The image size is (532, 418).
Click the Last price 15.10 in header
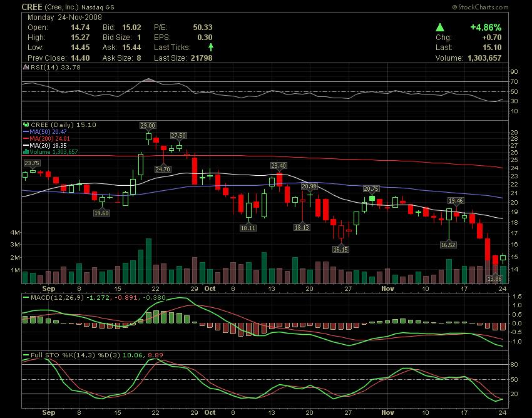pyautogui.click(x=492, y=48)
